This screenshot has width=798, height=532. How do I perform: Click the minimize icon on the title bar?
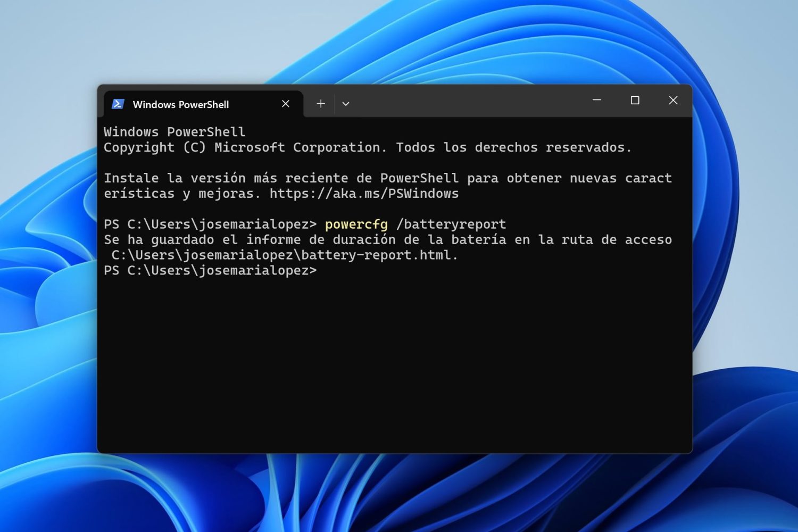pos(596,101)
